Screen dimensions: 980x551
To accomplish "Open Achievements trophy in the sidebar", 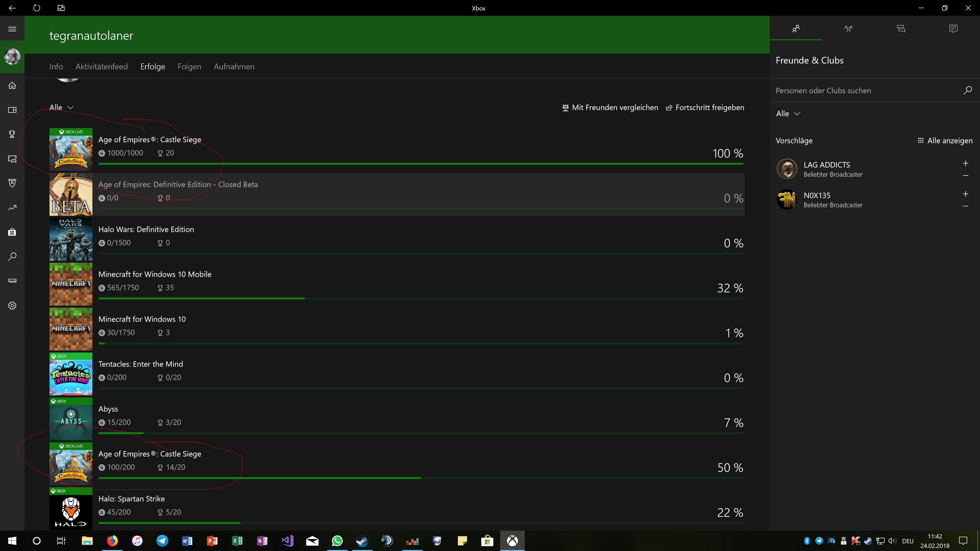I will pyautogui.click(x=12, y=134).
